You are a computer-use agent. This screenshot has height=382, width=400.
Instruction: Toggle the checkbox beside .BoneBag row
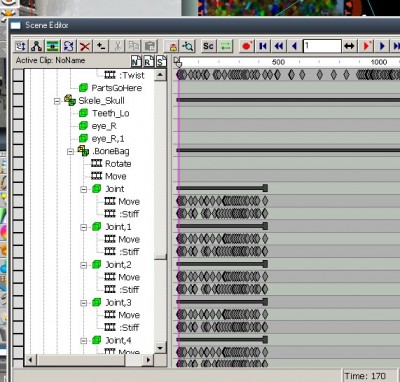(x=18, y=151)
